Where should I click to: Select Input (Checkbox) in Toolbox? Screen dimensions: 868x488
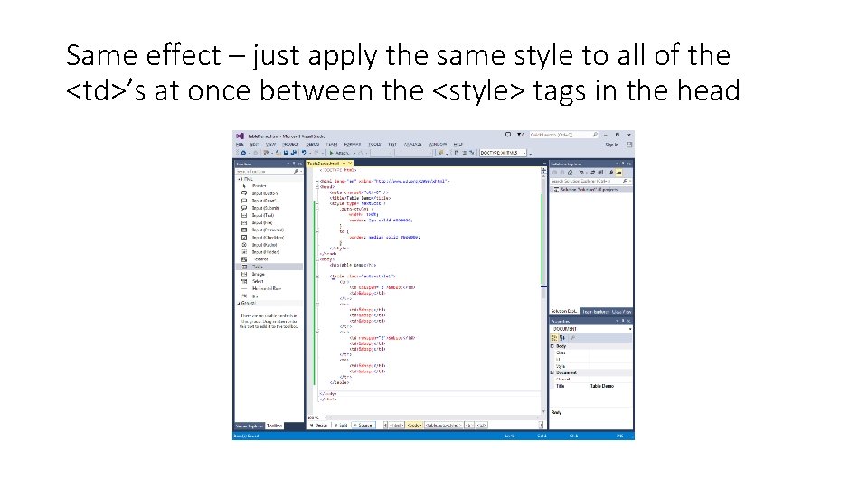(268, 238)
